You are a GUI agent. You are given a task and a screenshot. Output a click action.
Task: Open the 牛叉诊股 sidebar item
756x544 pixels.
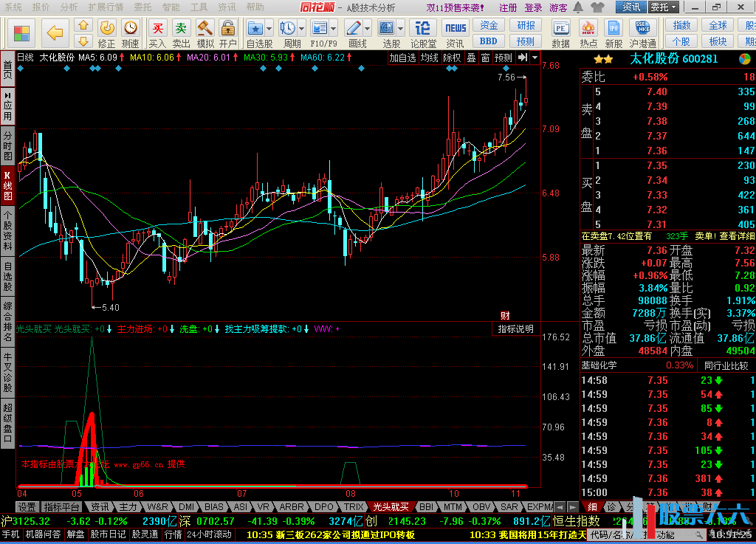point(7,373)
